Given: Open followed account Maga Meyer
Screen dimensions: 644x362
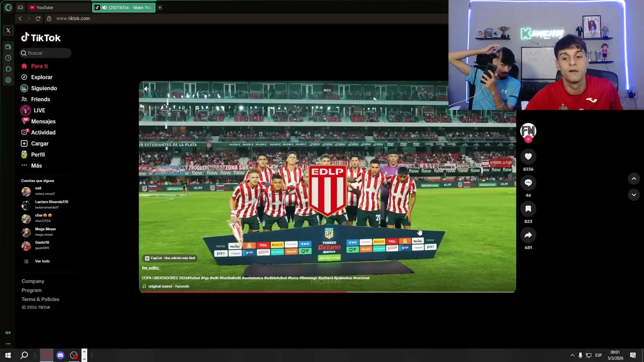Looking at the screenshot, I should [39, 232].
